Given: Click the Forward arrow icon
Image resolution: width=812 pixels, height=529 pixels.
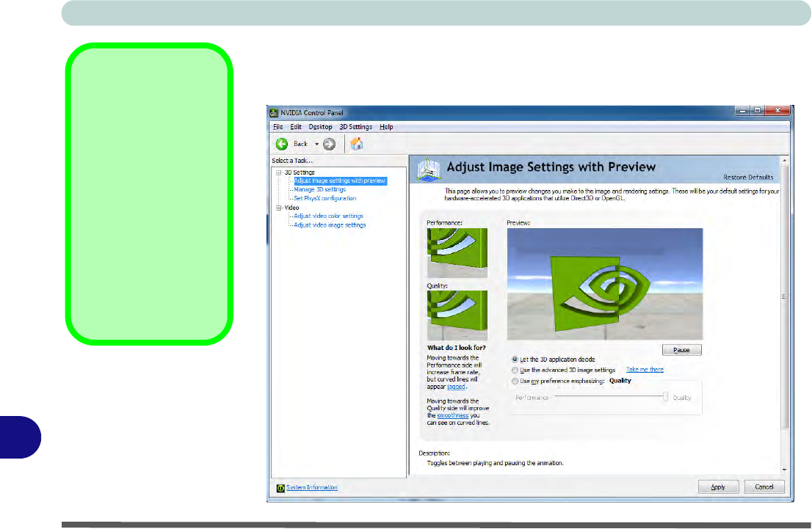Looking at the screenshot, I should click(330, 144).
